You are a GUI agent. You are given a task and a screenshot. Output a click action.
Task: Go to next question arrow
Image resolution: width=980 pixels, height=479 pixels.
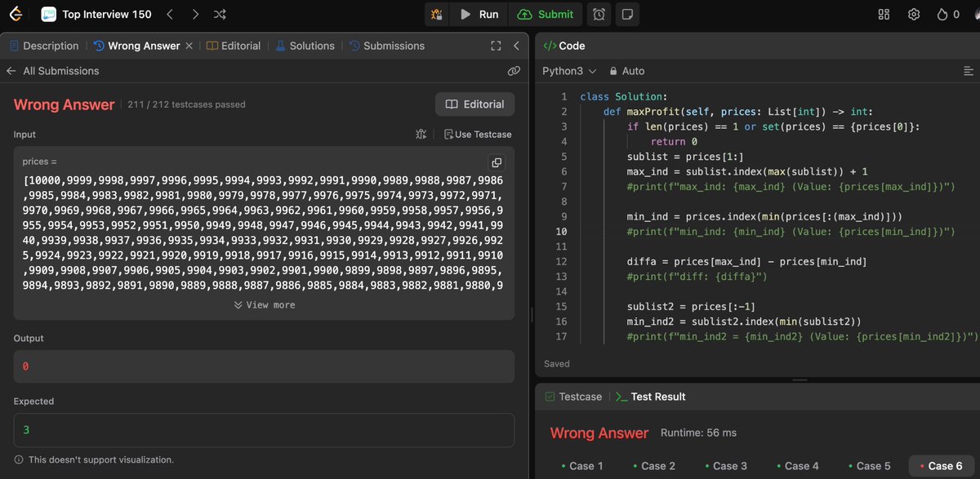click(x=195, y=14)
